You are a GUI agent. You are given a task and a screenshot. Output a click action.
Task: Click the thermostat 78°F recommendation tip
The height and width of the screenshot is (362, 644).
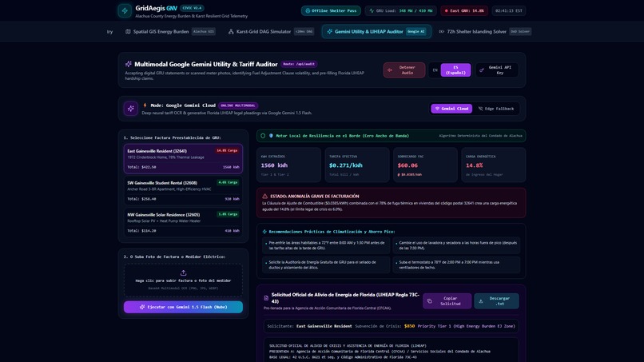(x=456, y=265)
